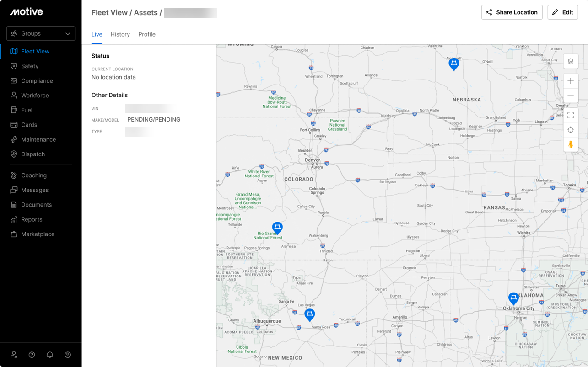Click the Coaching medal icon
The height and width of the screenshot is (367, 588).
click(x=14, y=176)
